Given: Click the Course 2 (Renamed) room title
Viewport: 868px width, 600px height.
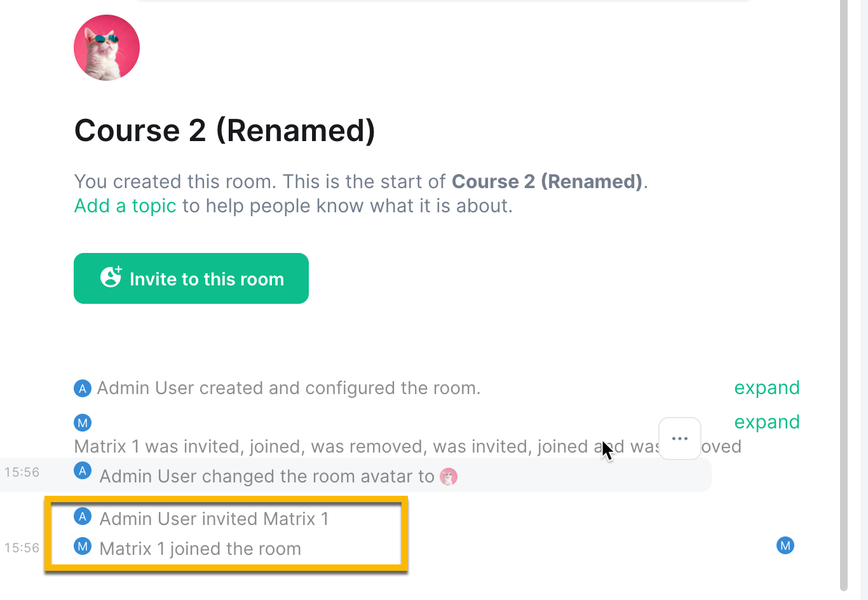Looking at the screenshot, I should (225, 130).
